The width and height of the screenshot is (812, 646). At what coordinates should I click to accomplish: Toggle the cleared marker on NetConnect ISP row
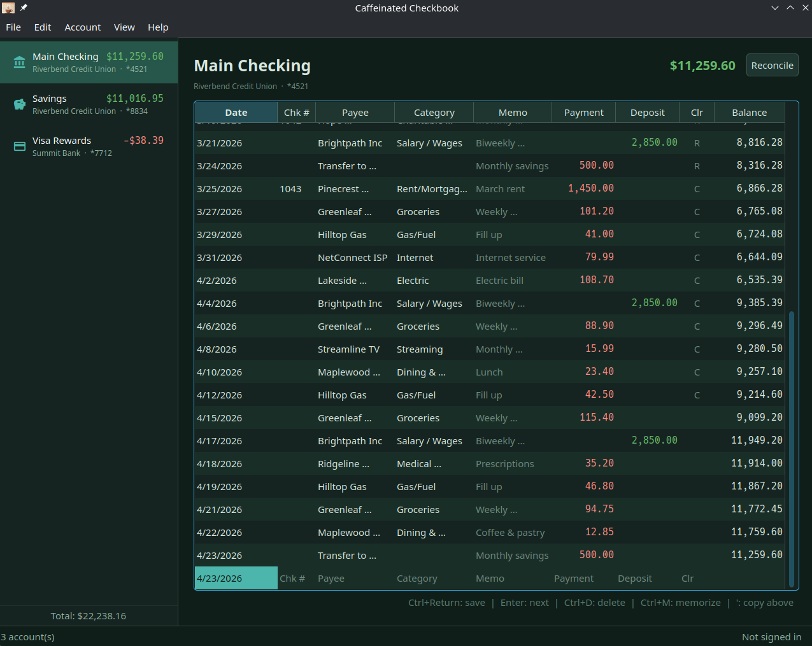(697, 257)
